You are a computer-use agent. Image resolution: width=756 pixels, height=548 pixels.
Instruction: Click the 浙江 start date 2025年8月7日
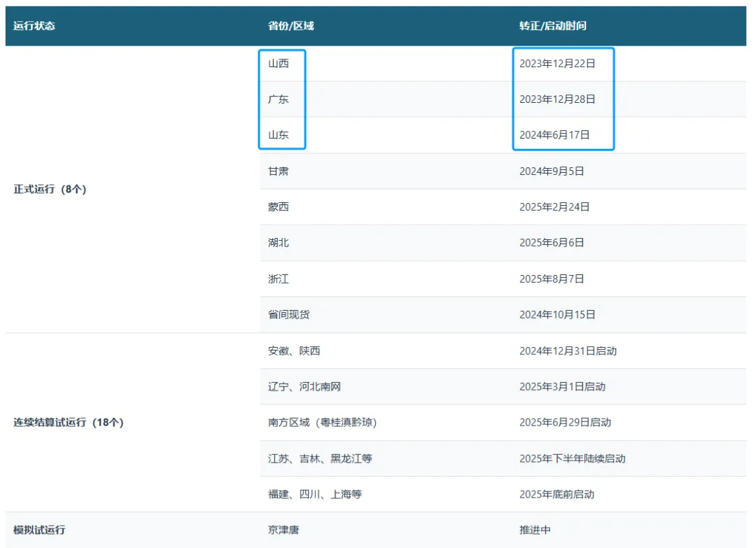pos(558,279)
